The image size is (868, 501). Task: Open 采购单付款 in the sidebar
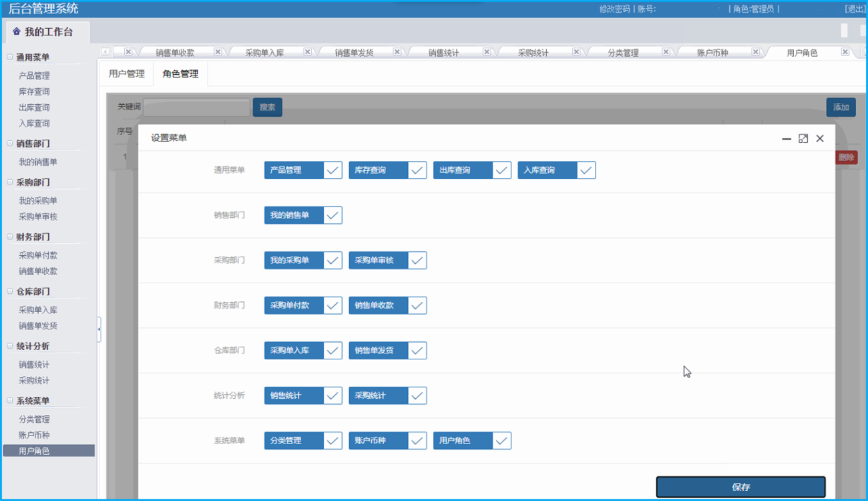tap(38, 255)
